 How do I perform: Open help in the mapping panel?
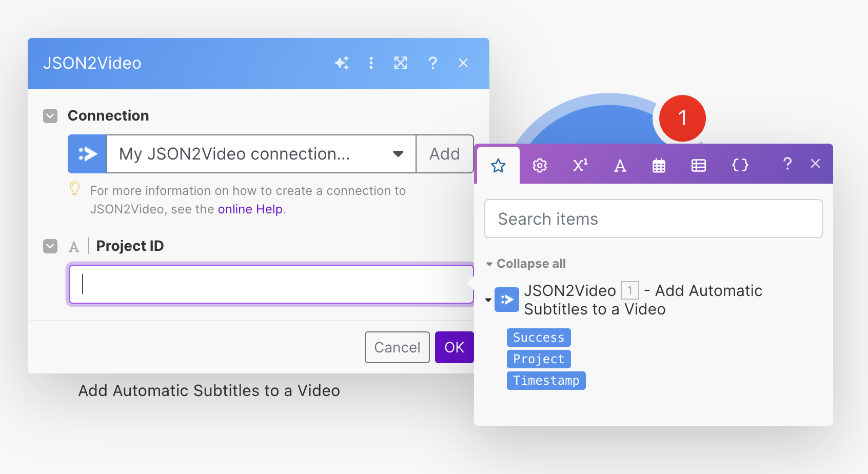(x=787, y=164)
